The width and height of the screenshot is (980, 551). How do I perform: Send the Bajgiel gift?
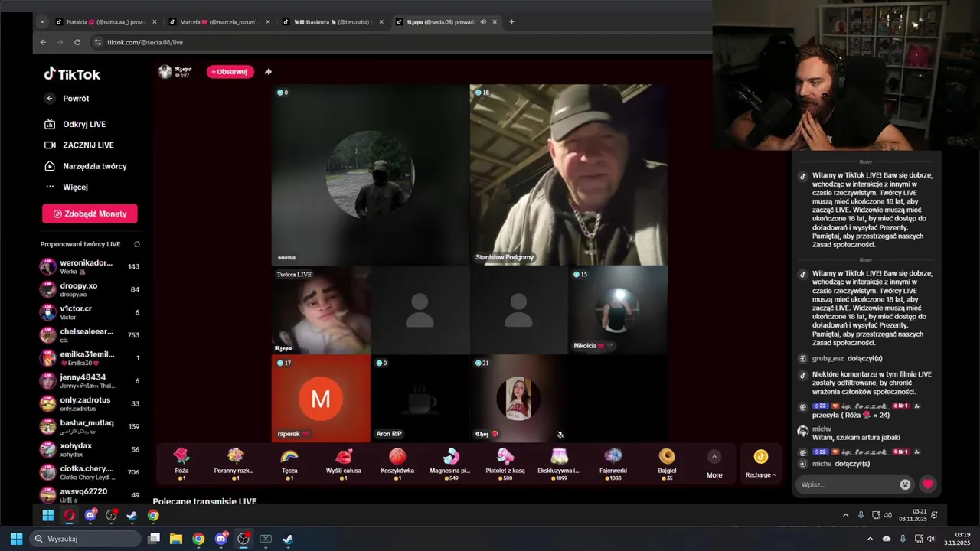click(667, 464)
